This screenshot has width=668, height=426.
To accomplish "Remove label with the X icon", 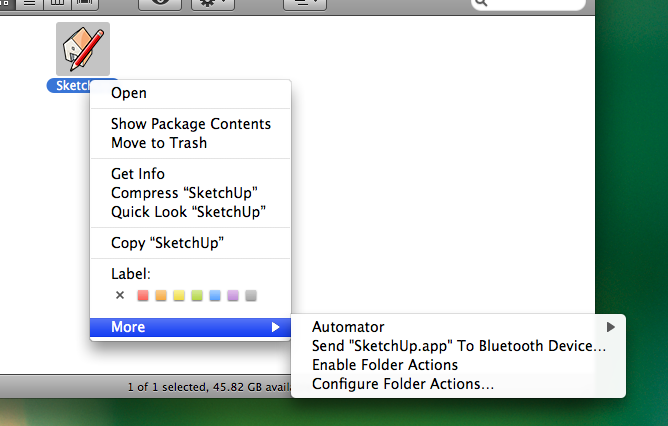I will 120,295.
